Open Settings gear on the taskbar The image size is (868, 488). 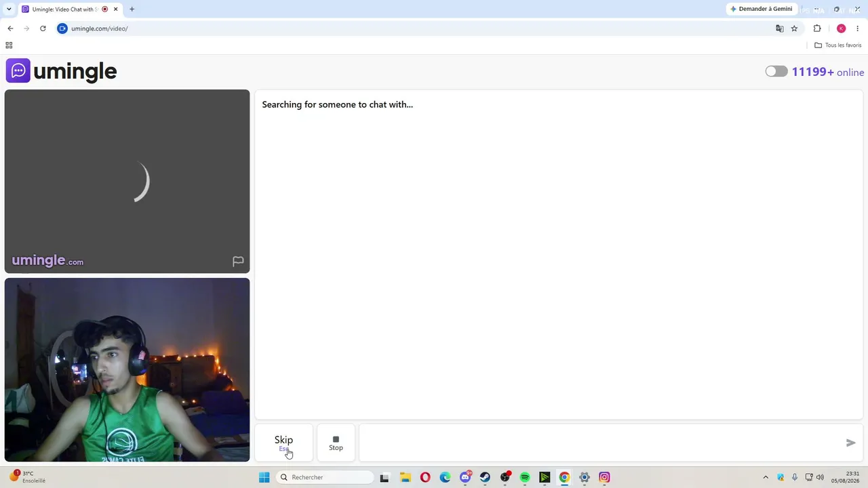pyautogui.click(x=585, y=477)
